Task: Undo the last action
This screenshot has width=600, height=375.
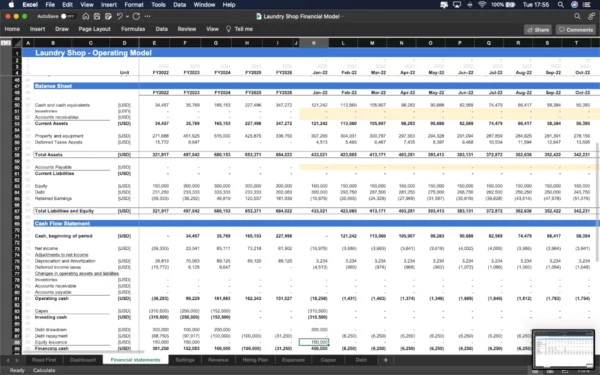Action: 119,16
